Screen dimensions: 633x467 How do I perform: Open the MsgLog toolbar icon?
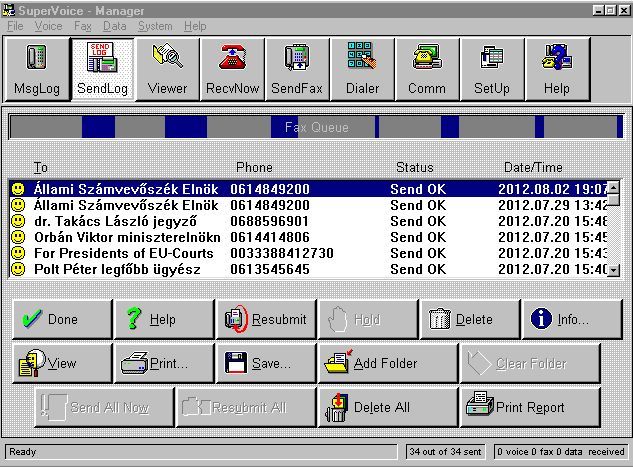(37, 69)
